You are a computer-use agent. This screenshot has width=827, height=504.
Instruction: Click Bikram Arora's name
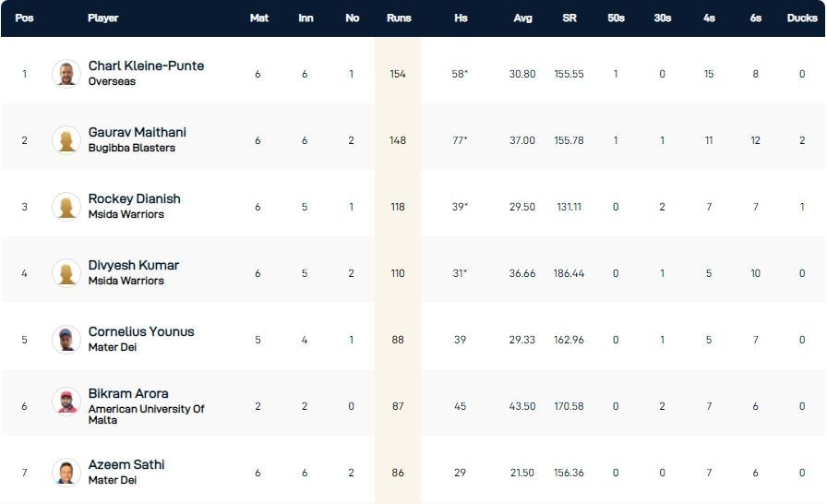click(x=128, y=394)
